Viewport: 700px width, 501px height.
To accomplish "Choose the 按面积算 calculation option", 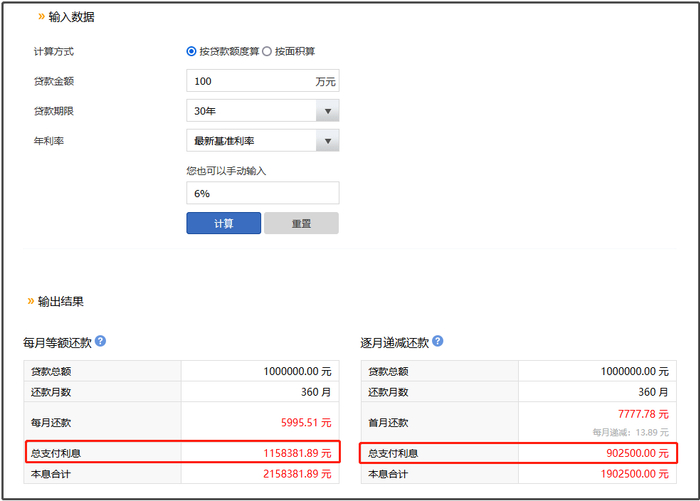I will (x=267, y=51).
